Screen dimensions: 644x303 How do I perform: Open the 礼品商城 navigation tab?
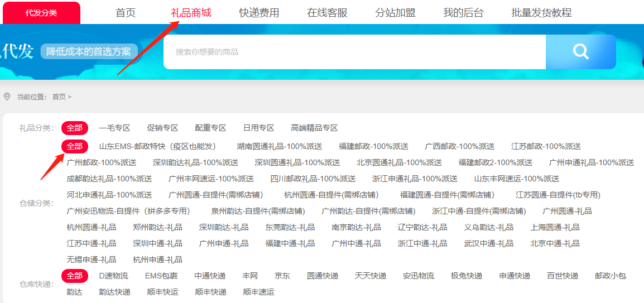click(x=191, y=13)
